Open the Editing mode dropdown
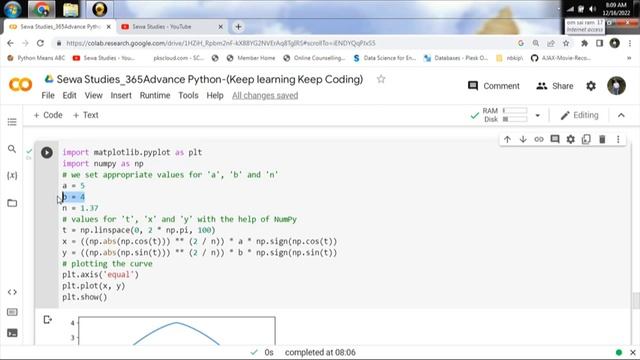The width and height of the screenshot is (640, 360). 580,115
